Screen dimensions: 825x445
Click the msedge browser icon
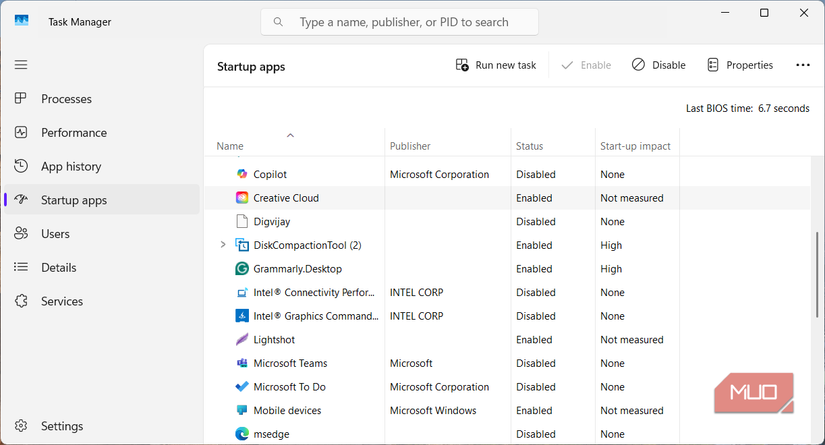[x=242, y=434]
